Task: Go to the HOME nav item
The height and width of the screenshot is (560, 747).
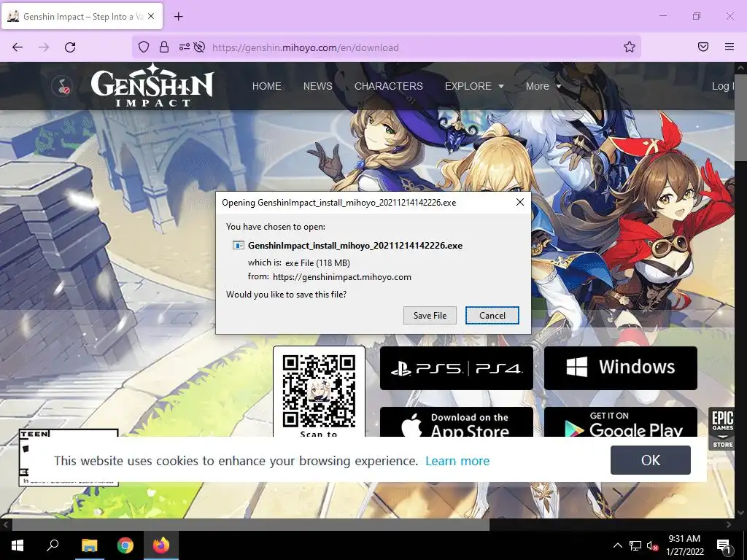Action: coord(267,86)
